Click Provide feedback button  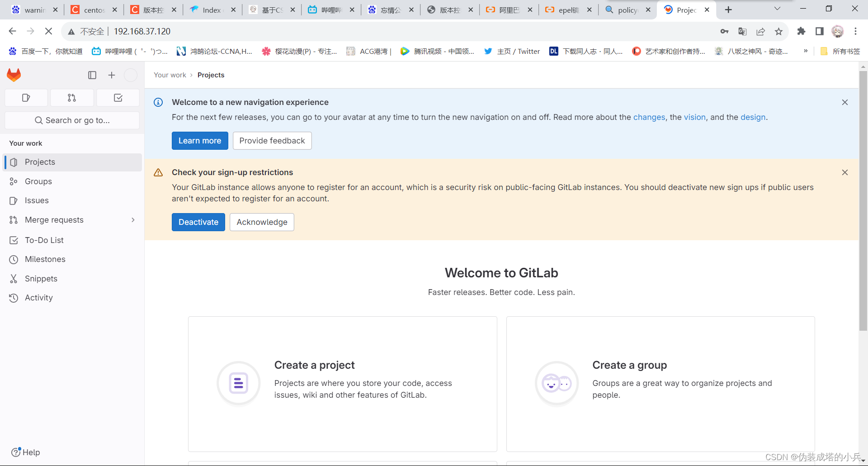pyautogui.click(x=272, y=141)
